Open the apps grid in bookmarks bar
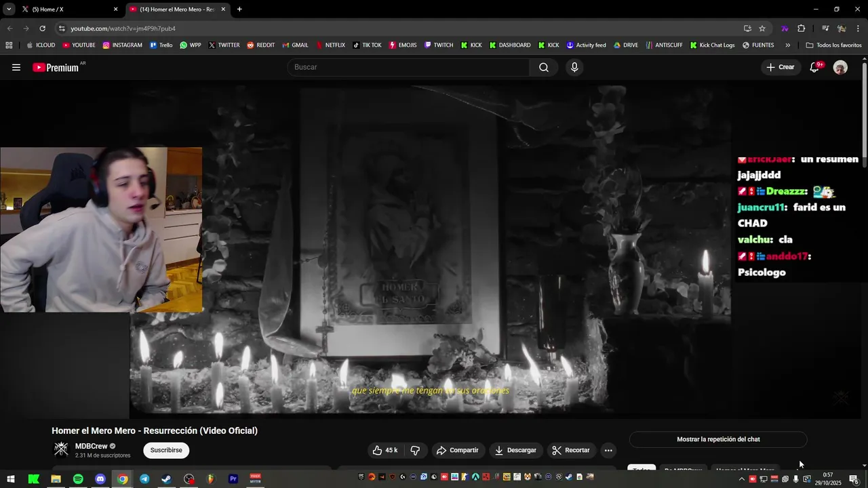868x488 pixels. coord(9,45)
